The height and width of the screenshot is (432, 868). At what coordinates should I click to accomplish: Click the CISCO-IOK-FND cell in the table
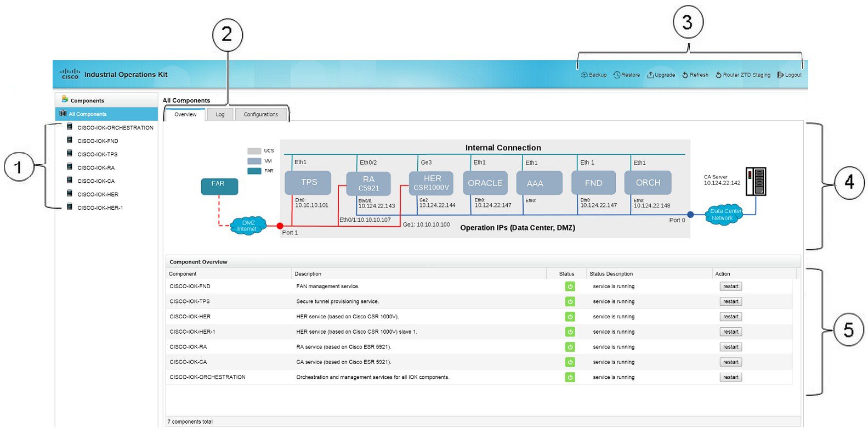[190, 287]
